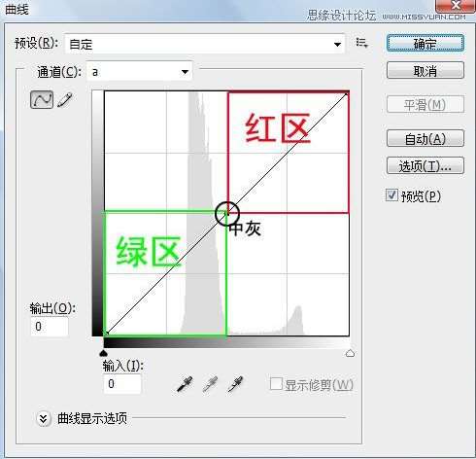This screenshot has width=476, height=459.
Task: Click the Input (输入) value field
Action: [122, 384]
